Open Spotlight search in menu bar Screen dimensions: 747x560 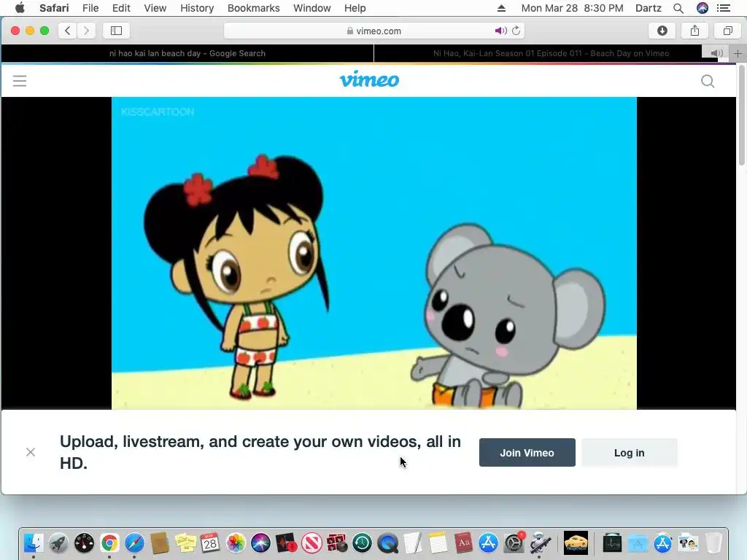[678, 8]
